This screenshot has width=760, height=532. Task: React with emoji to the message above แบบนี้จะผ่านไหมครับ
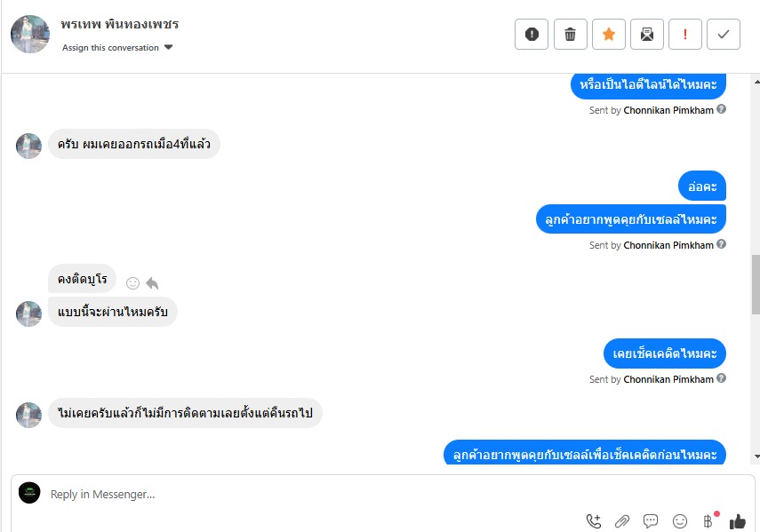(132, 283)
